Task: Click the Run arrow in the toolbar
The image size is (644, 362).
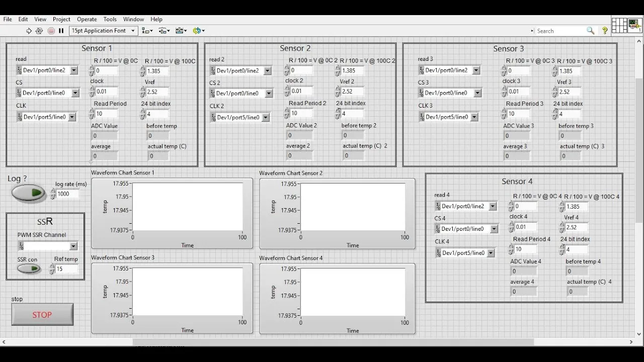Action: 29,31
